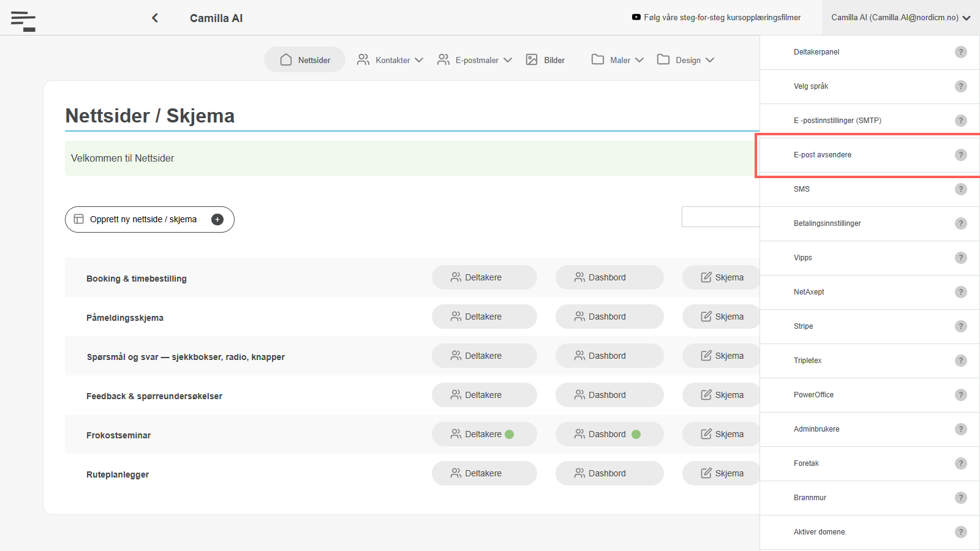Open Skjema for Frokostseminar
Image resolution: width=980 pixels, height=551 pixels.
722,434
